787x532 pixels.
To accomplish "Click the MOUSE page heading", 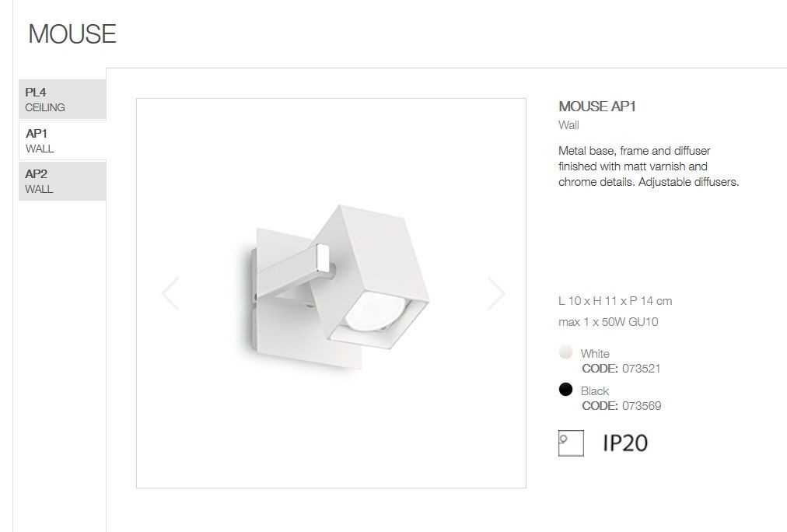I will pos(72,34).
